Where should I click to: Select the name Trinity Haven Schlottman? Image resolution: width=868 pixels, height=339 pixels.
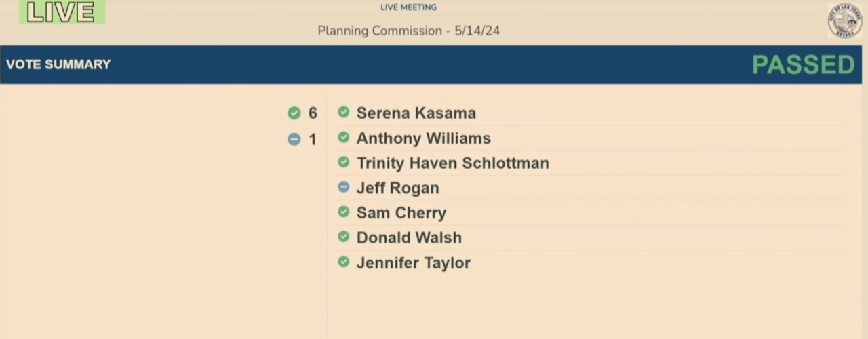click(452, 163)
